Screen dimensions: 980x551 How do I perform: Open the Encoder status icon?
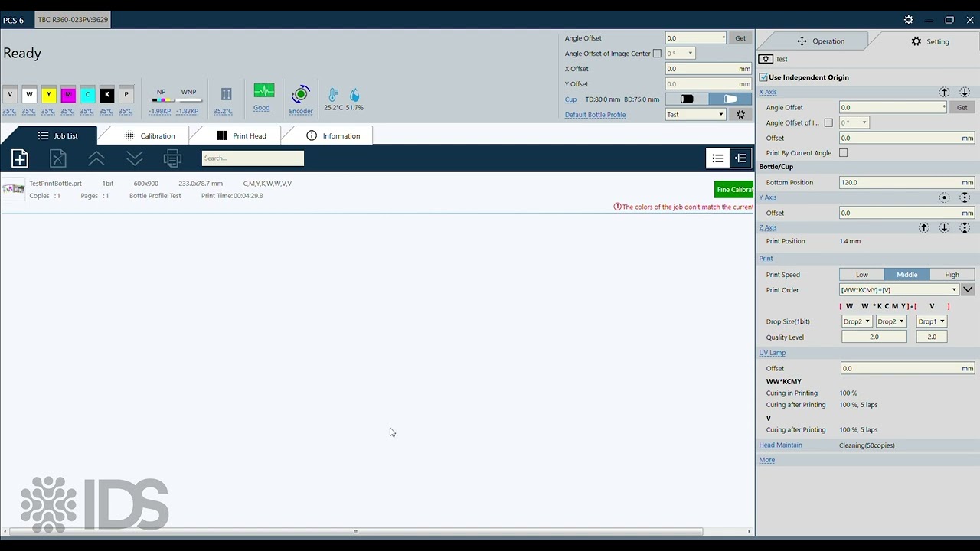(301, 94)
